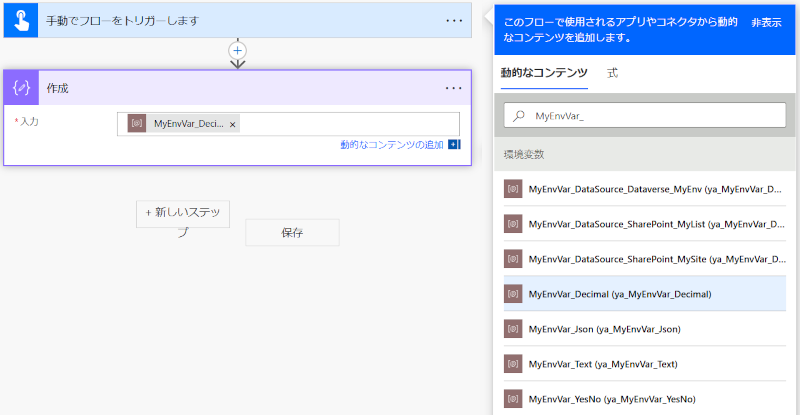The image size is (800, 415).
Task: Click the 作成 compose action icon
Action: tap(21, 88)
